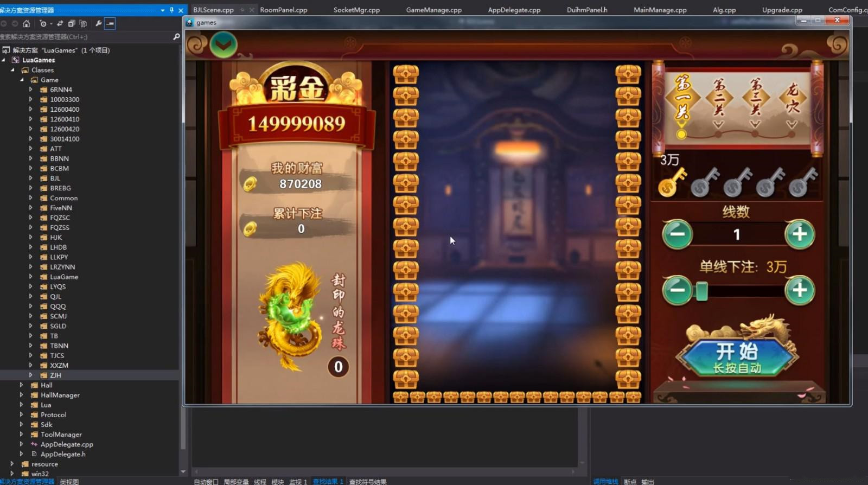Open the 自动窗口 bottom tab
This screenshot has height=485, width=868.
[206, 481]
